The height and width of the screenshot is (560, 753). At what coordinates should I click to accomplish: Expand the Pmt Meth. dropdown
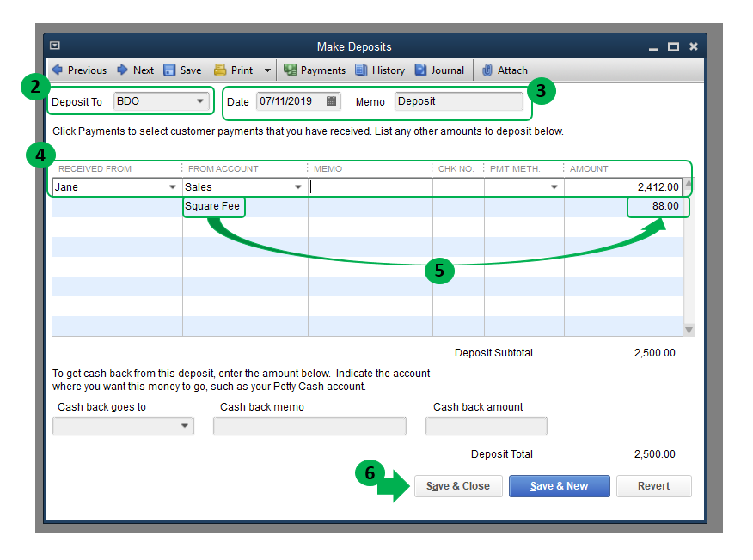click(554, 187)
